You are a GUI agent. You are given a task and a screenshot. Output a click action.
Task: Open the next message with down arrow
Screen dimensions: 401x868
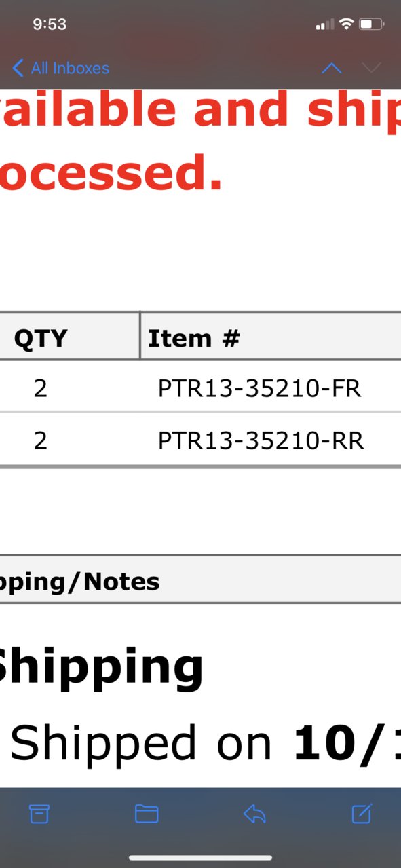[371, 68]
